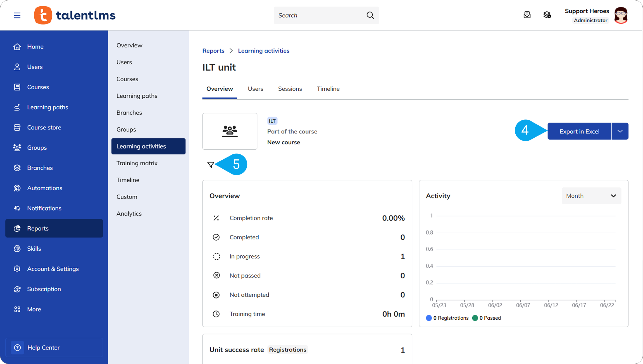Viewport: 643px width, 364px height.
Task: Click the Groups icon in main sidebar
Action: click(x=17, y=148)
